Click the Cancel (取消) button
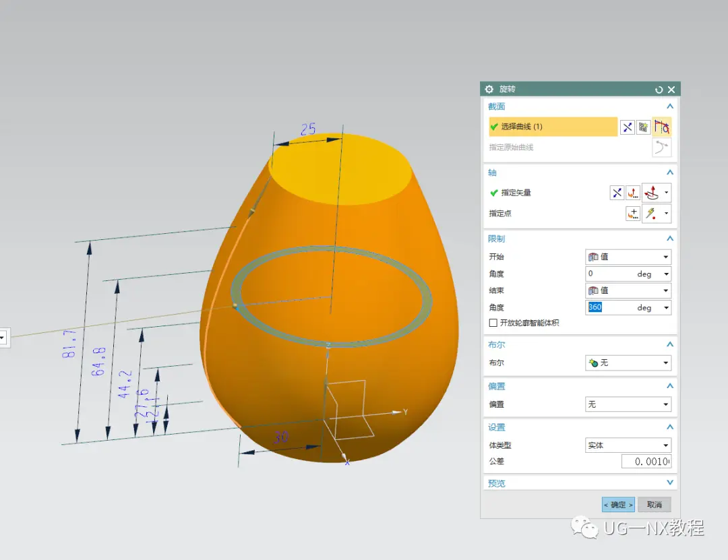Viewport: 728px width, 560px height. point(654,505)
